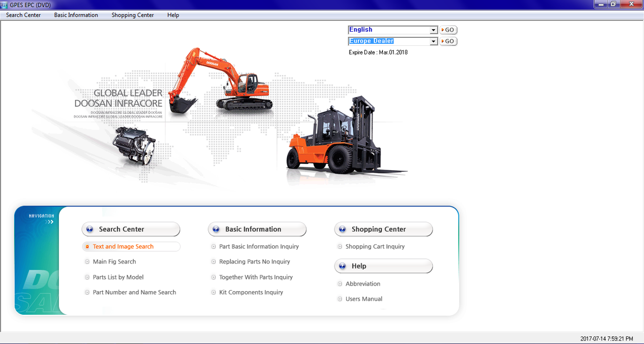
Task: Click bullet icon beside Abbreviation
Action: (x=340, y=284)
